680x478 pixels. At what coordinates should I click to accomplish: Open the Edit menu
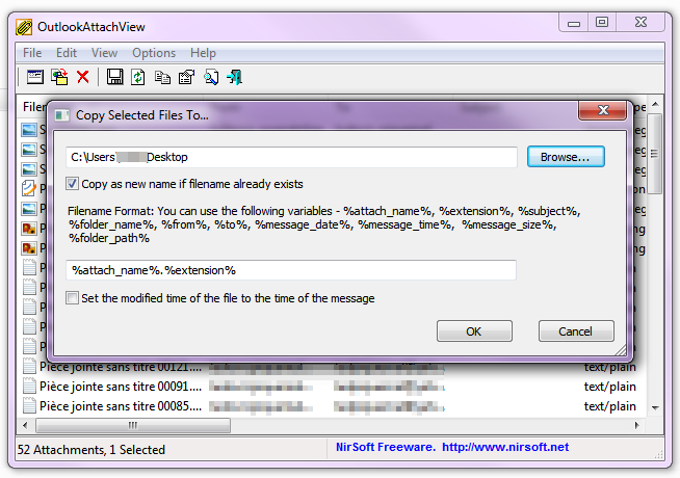coord(66,53)
